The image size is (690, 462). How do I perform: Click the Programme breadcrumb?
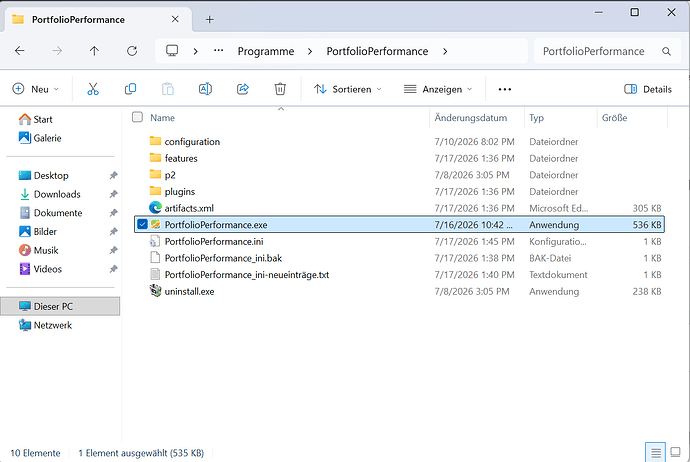coord(266,51)
